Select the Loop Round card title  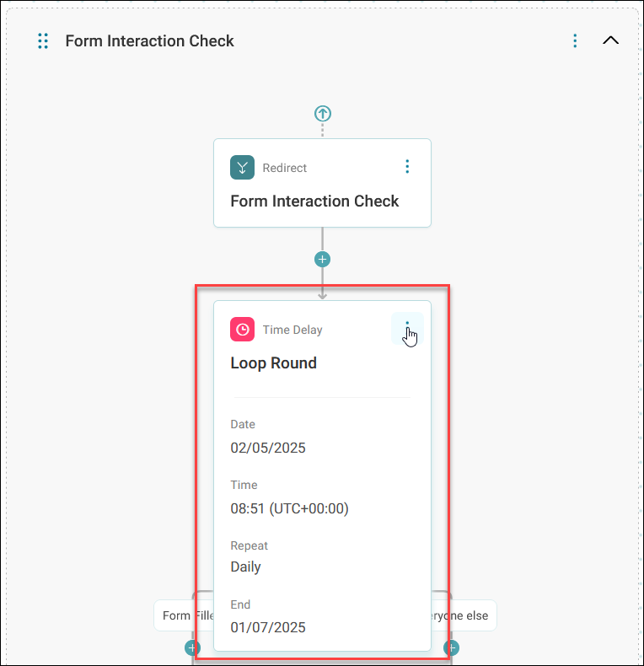pos(273,363)
